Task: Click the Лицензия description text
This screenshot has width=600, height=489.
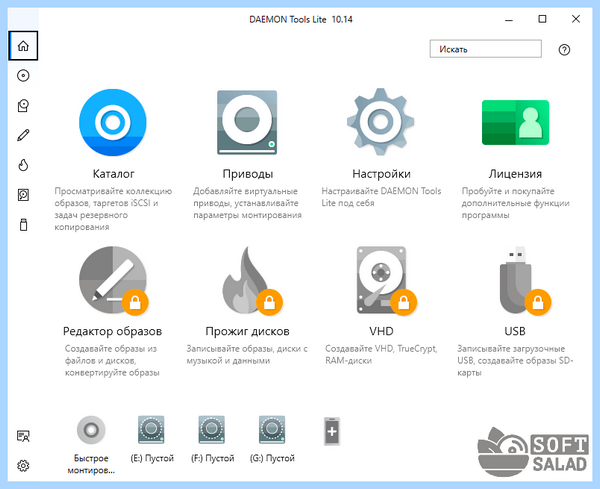Action: pyautogui.click(x=515, y=203)
